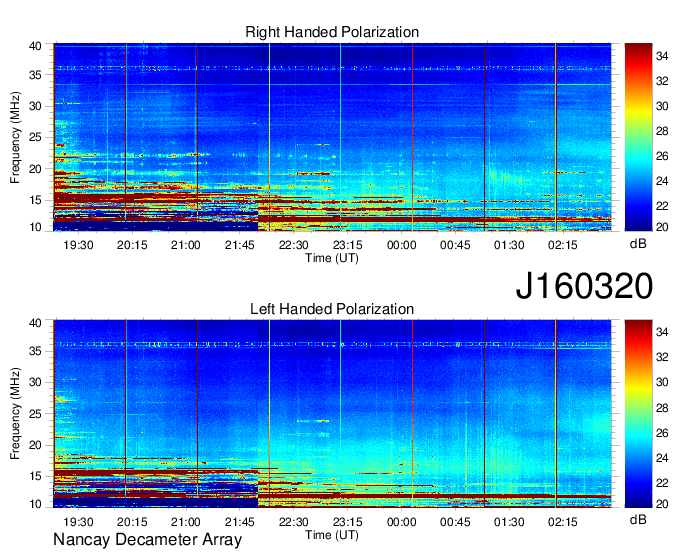The height and width of the screenshot is (552, 680).
Task: Click the 02:15 time tick under right-handed plot
Action: pyautogui.click(x=563, y=245)
